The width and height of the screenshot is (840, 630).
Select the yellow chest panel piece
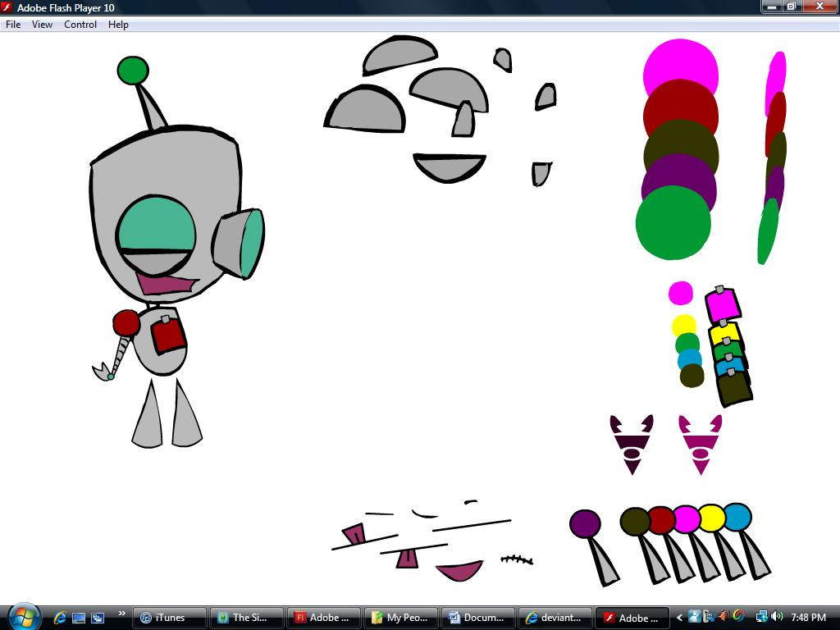(x=725, y=333)
